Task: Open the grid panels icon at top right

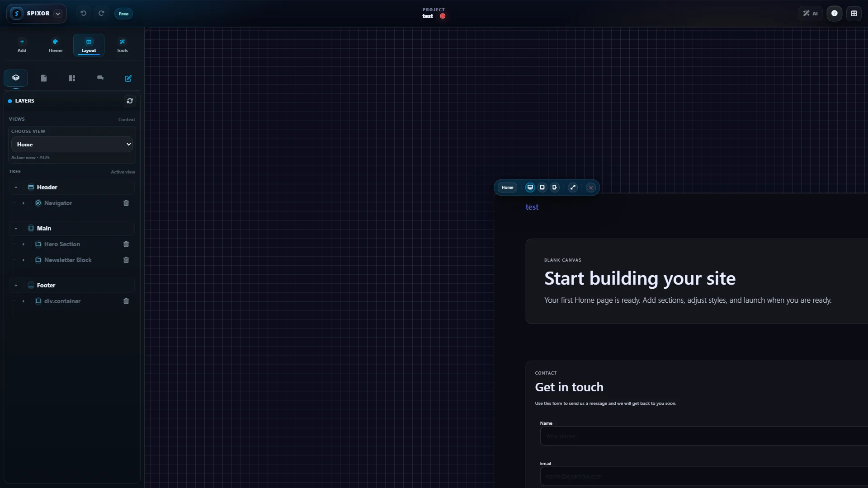Action: [854, 14]
